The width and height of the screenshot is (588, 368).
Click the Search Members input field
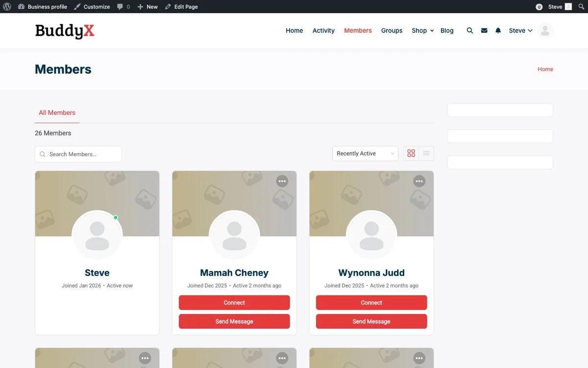pyautogui.click(x=78, y=154)
